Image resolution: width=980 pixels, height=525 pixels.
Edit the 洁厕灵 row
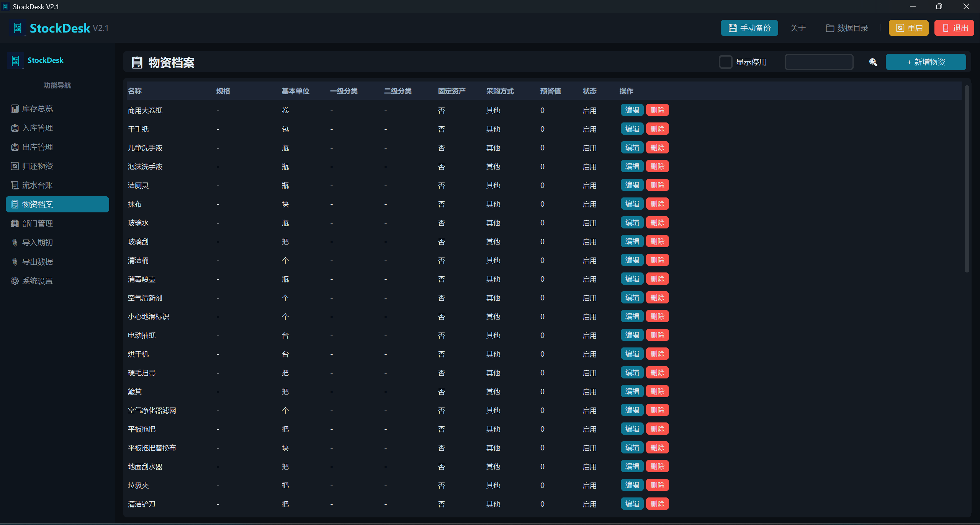[x=632, y=185]
